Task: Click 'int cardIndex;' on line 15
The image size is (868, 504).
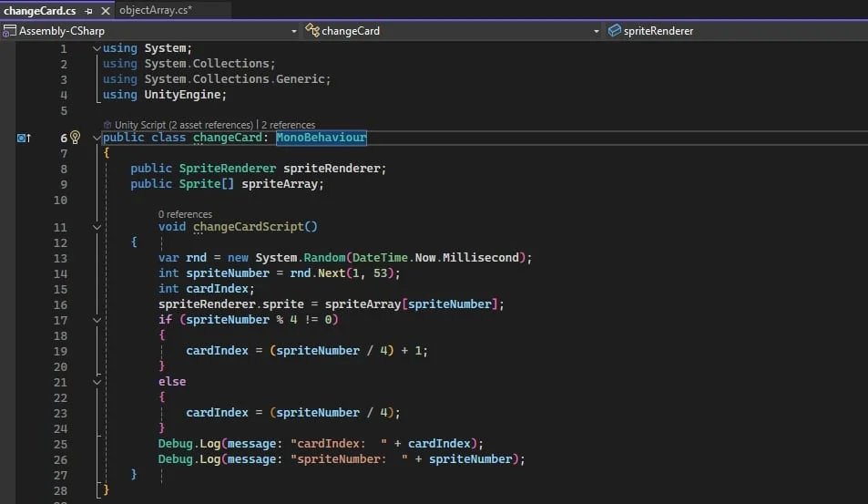Action: [x=206, y=289]
